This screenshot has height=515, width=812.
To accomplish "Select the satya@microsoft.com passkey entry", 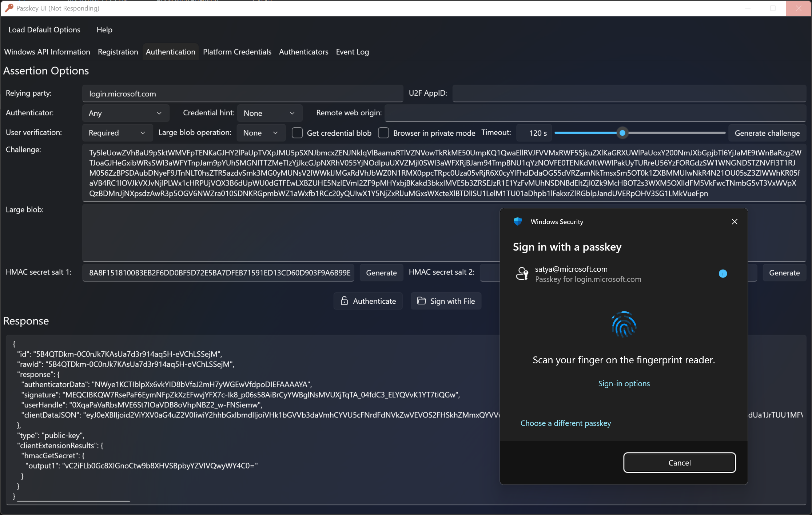I will 624,274.
